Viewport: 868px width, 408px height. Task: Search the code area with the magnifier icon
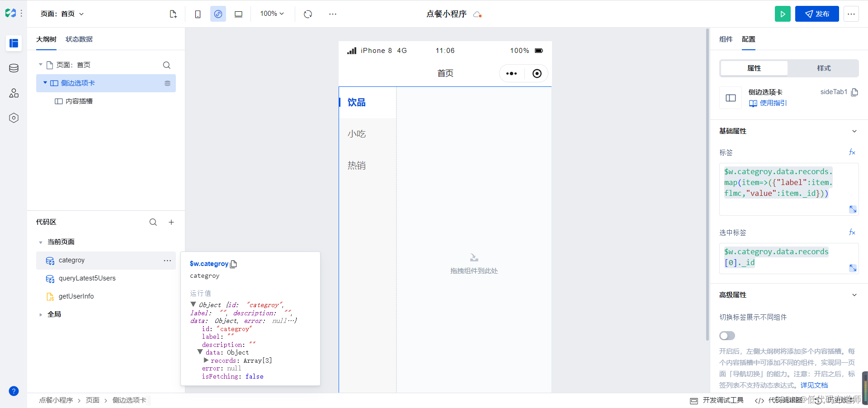click(153, 222)
